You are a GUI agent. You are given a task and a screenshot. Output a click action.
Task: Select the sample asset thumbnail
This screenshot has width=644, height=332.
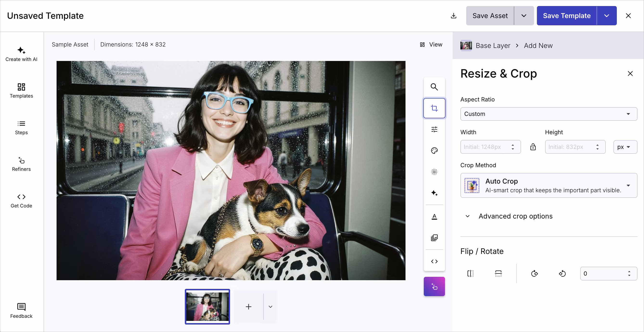pyautogui.click(x=207, y=306)
